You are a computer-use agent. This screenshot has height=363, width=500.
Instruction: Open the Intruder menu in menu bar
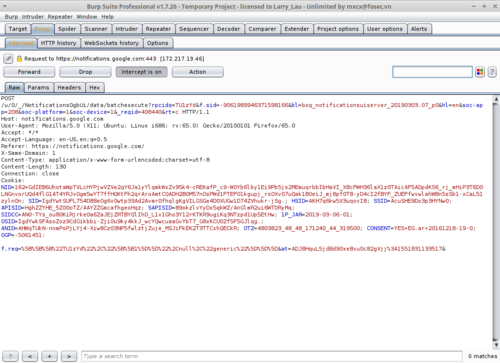click(33, 17)
